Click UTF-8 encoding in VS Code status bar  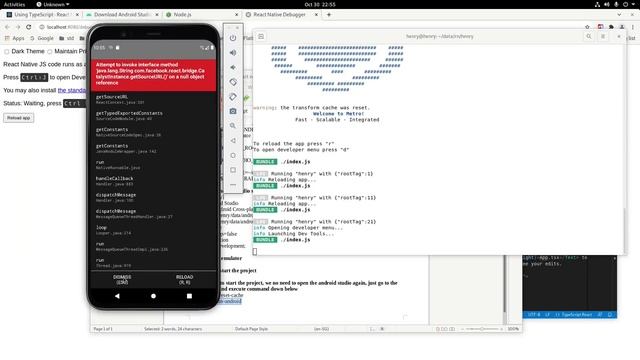(534, 315)
